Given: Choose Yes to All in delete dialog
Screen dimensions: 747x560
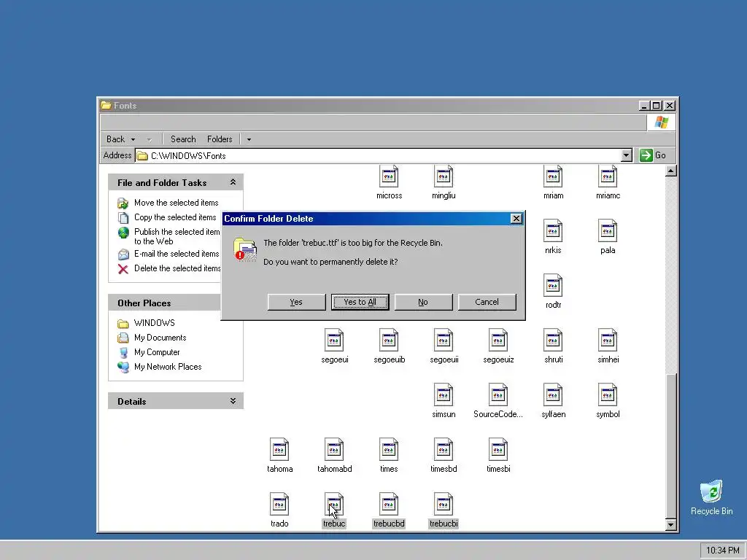Looking at the screenshot, I should pos(360,302).
